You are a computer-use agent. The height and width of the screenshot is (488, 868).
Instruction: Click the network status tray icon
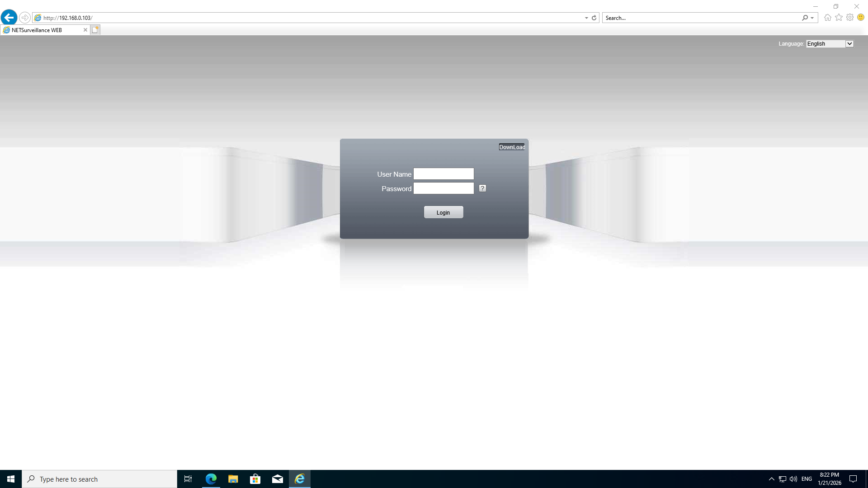coord(783,479)
